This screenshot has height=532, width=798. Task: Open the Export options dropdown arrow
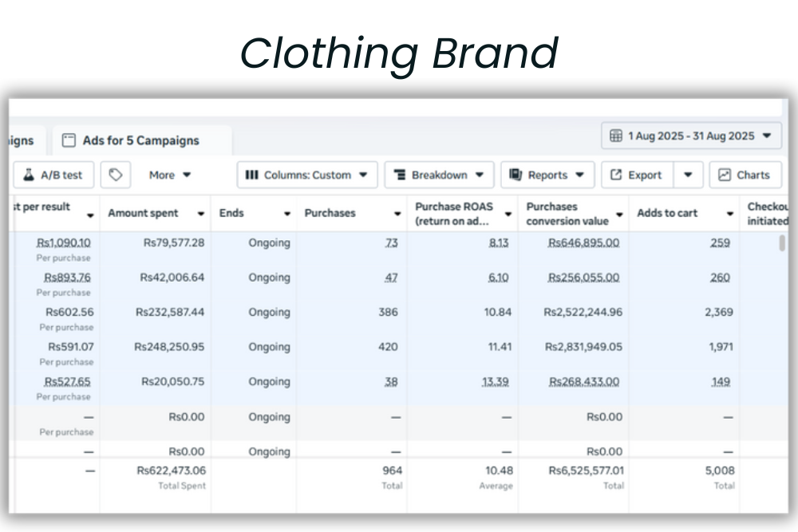click(688, 175)
